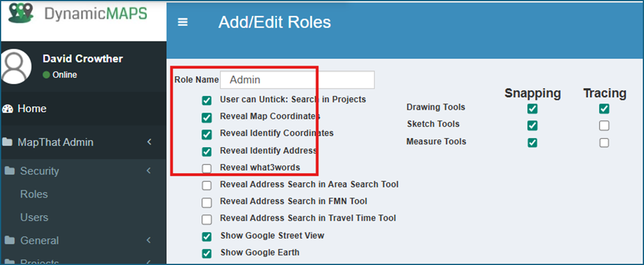Click the Role Name input field
Screen dimensions: 644x265
[298, 80]
